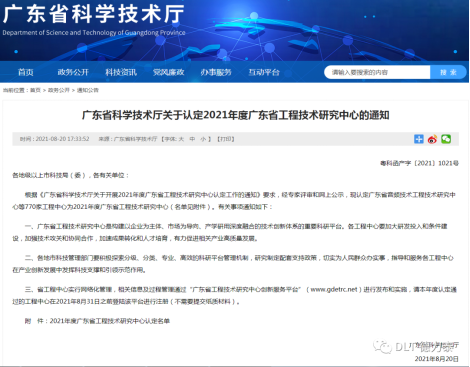Share the notice via WeChat icon
Screen dimensions: 470x367
pos(446,139)
